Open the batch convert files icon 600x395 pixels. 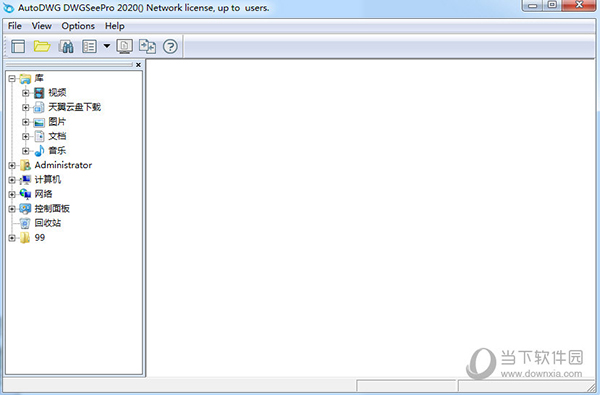(147, 46)
